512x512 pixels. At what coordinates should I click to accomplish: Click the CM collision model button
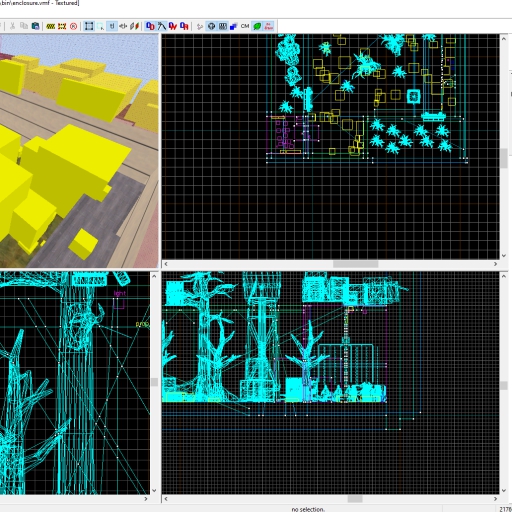pyautogui.click(x=245, y=26)
